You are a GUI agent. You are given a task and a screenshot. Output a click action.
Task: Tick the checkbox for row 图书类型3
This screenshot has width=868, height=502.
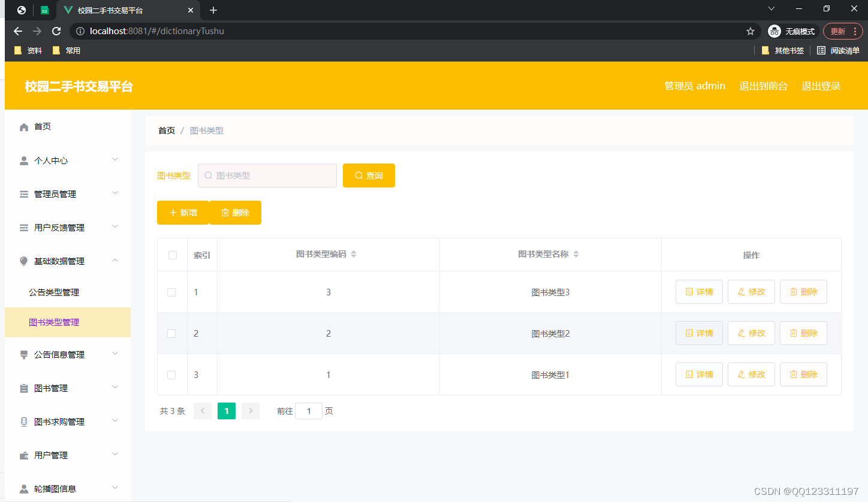tap(171, 292)
